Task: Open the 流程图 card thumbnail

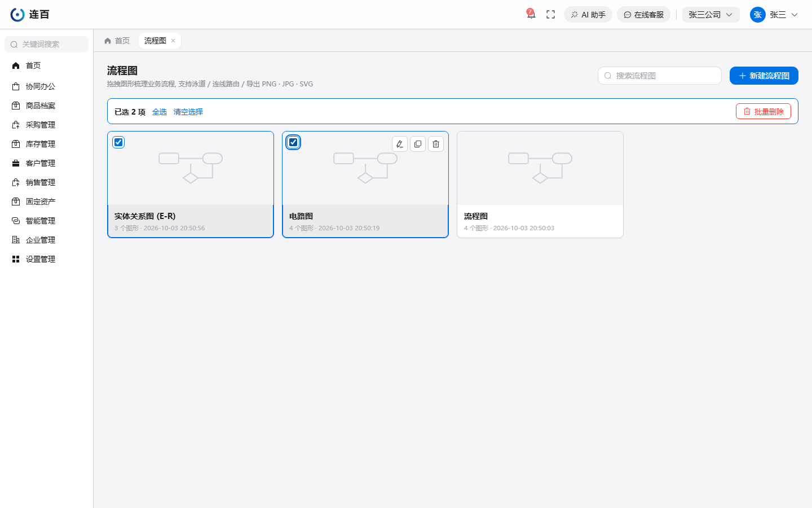Action: pyautogui.click(x=540, y=168)
